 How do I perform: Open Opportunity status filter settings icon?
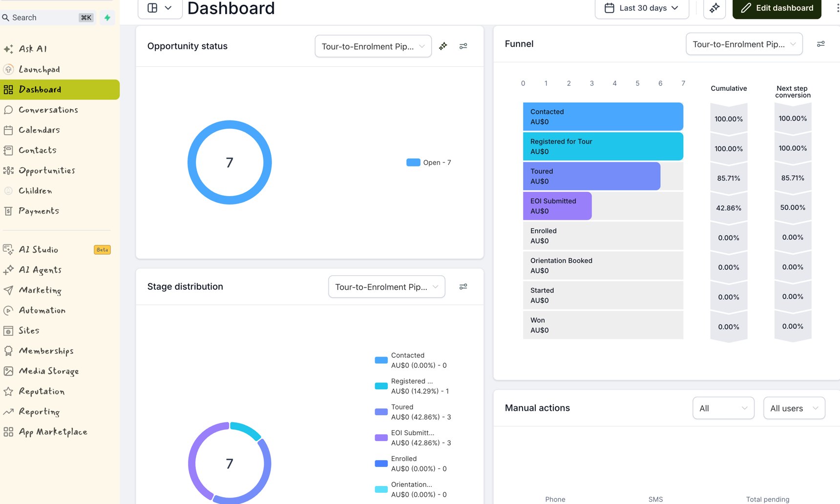(x=463, y=46)
